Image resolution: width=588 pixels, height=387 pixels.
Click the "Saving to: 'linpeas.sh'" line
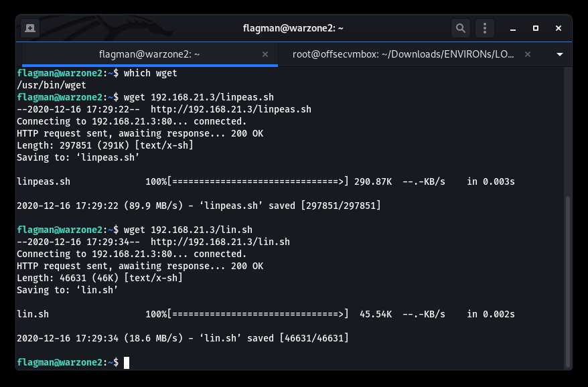pos(78,157)
